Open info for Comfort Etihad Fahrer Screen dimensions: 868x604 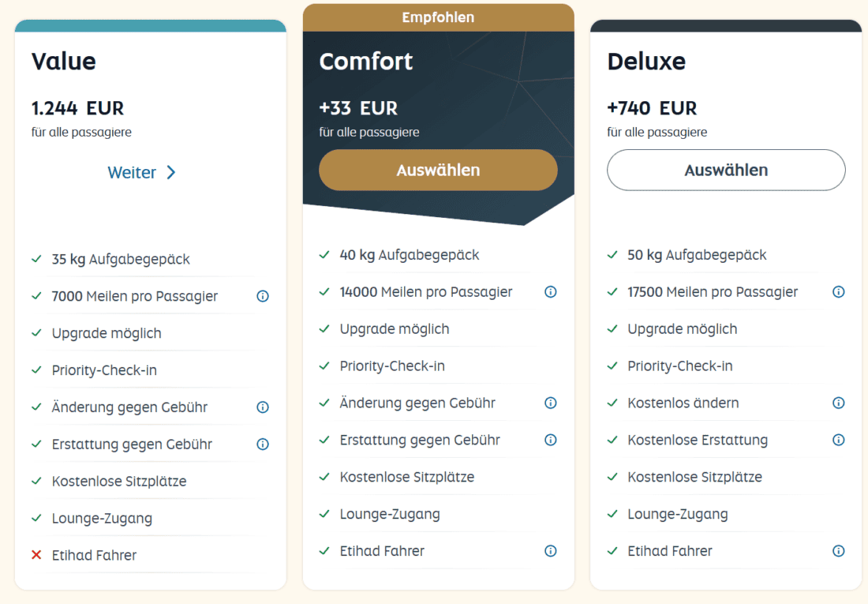click(551, 551)
